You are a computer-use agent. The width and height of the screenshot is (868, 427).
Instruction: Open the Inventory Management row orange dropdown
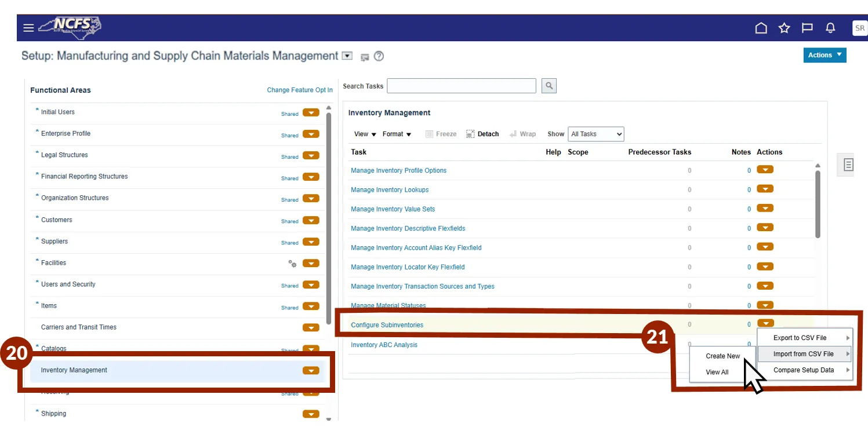(x=311, y=371)
